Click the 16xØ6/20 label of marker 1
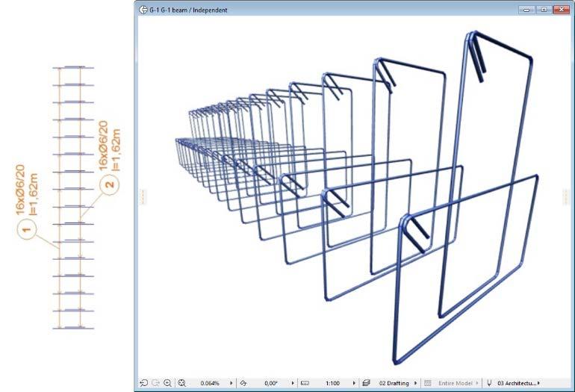The height and width of the screenshot is (392, 575). click(x=20, y=190)
